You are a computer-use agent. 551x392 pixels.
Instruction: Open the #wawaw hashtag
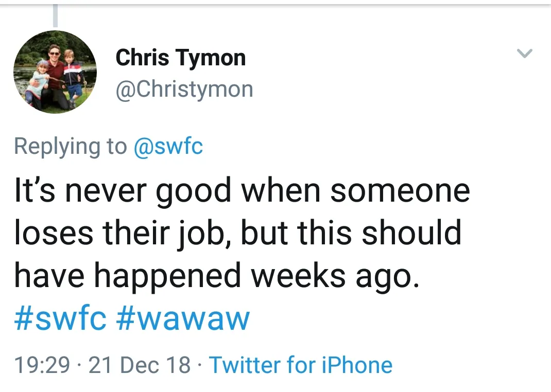183,318
